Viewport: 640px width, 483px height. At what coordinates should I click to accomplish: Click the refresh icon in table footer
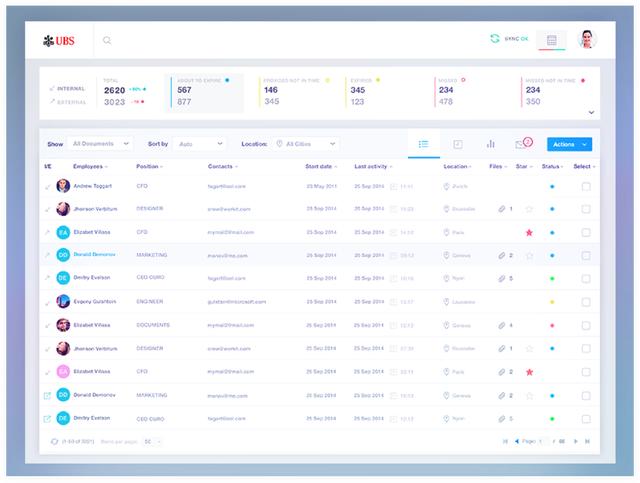(x=54, y=441)
